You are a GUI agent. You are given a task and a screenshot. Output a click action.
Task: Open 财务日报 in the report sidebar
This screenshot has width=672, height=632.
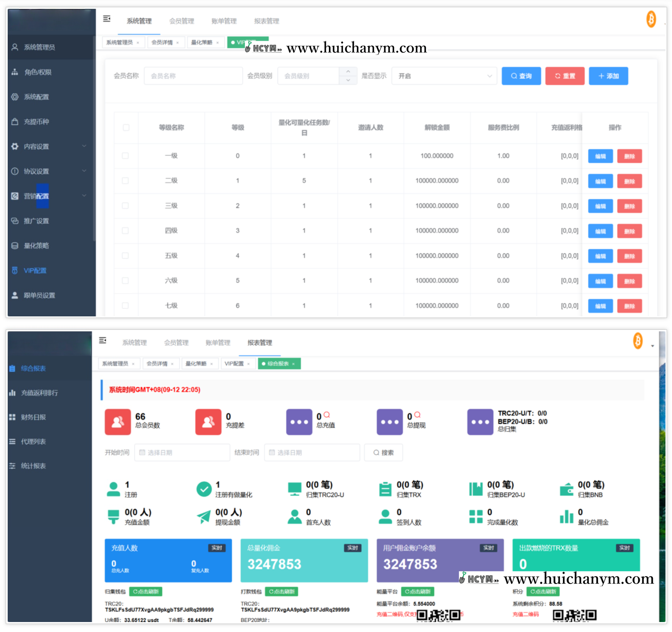click(x=33, y=417)
